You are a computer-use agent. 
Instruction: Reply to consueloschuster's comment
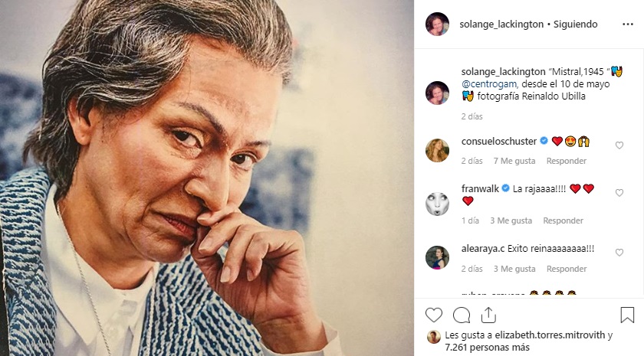(x=566, y=161)
